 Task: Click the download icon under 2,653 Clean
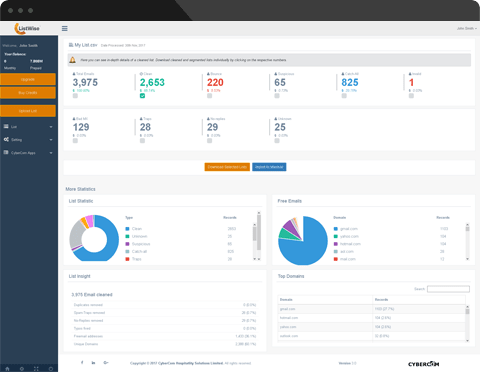[141, 91]
